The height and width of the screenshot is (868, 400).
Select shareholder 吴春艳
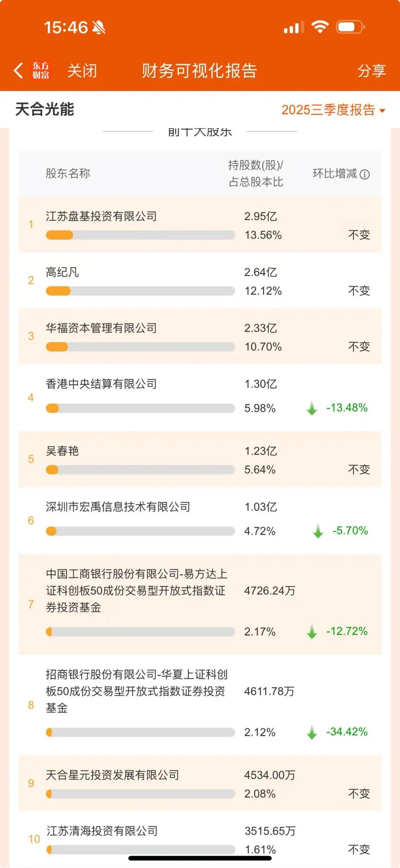[62, 451]
